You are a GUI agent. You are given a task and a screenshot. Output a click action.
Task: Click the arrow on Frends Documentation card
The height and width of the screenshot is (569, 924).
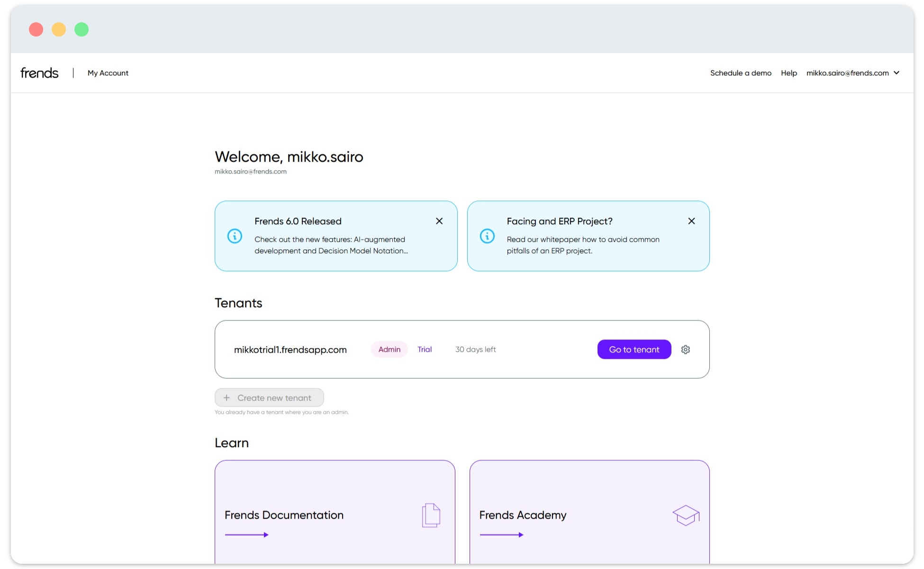(x=247, y=534)
